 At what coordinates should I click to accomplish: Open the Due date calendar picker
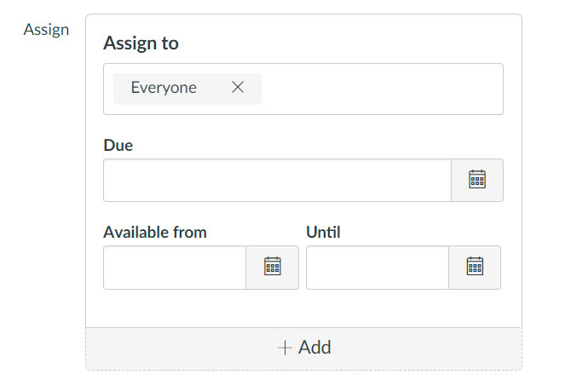tap(477, 180)
